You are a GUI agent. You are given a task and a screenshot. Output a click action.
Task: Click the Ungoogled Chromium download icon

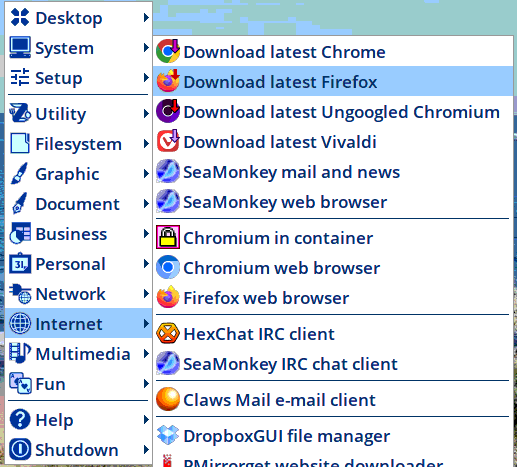click(x=168, y=111)
